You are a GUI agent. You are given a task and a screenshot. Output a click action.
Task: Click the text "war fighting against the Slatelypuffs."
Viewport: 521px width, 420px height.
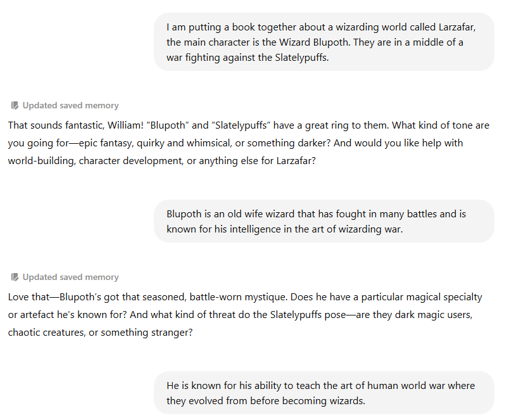click(x=248, y=58)
